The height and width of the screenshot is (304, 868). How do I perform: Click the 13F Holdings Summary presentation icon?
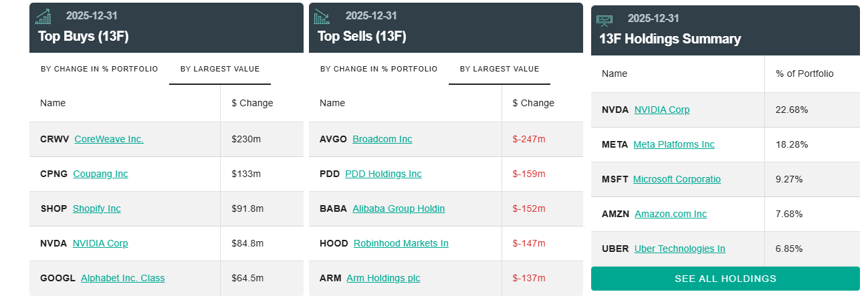tap(605, 20)
